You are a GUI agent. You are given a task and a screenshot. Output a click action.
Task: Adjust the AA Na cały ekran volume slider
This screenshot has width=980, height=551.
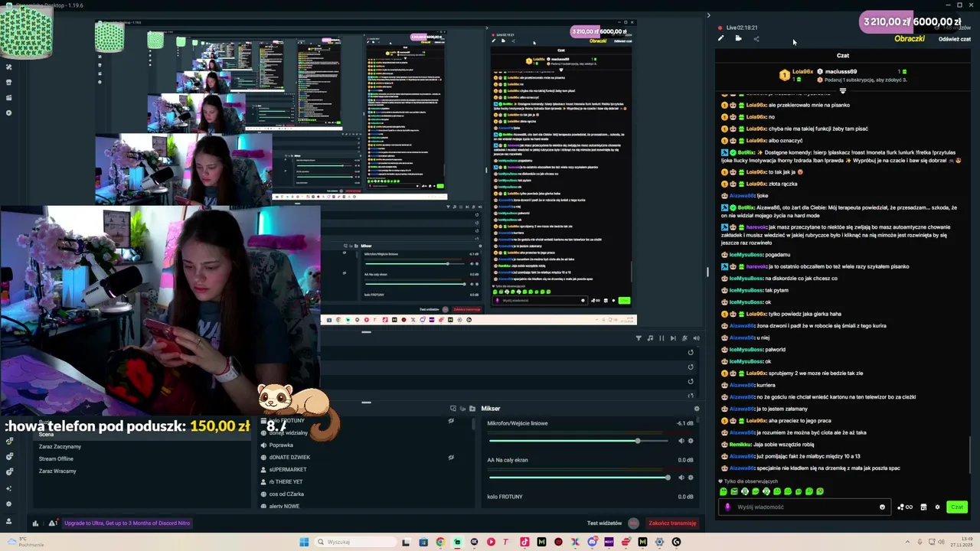pyautogui.click(x=579, y=478)
